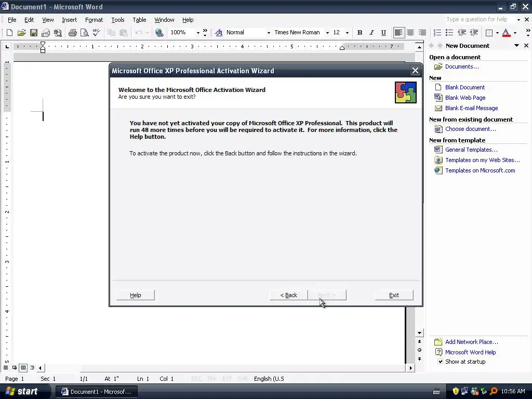Open the Tools menu

(x=118, y=20)
